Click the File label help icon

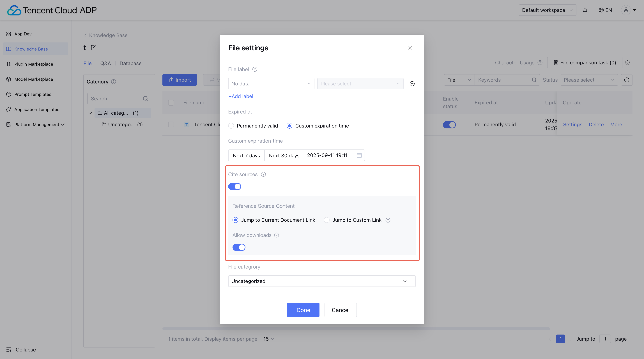255,69
